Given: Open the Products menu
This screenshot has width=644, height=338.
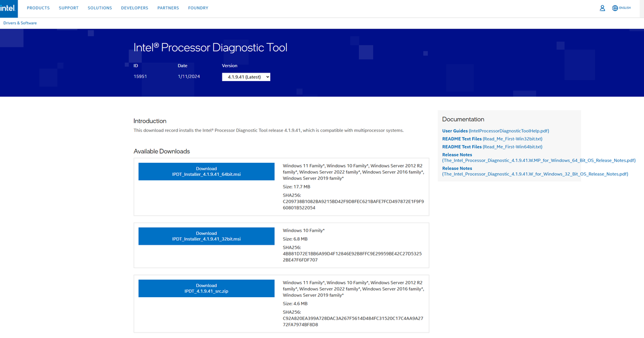Looking at the screenshot, I should point(38,8).
